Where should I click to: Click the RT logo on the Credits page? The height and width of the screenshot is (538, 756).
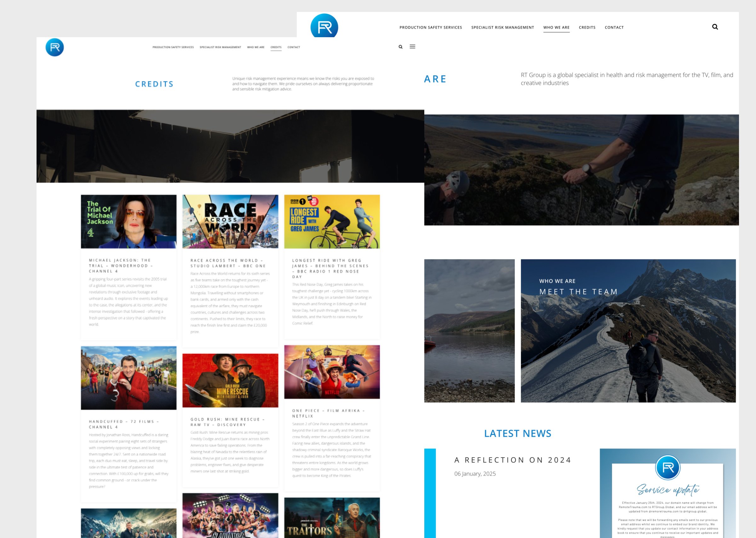coord(54,47)
